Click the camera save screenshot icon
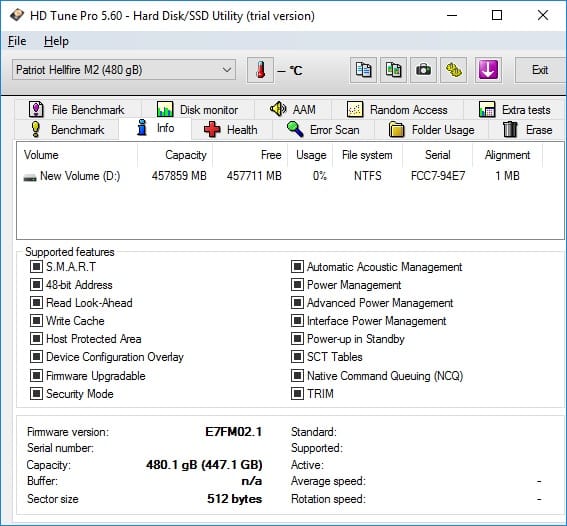 (423, 70)
